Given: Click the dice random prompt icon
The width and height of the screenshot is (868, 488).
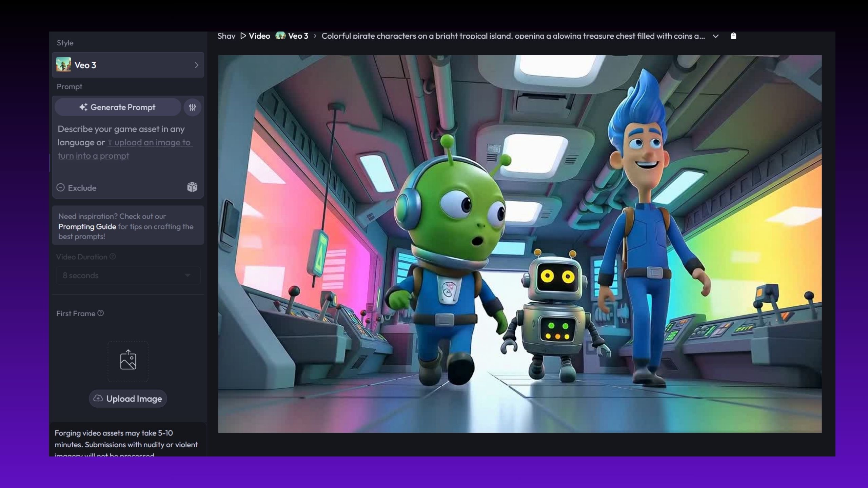Looking at the screenshot, I should pos(192,187).
